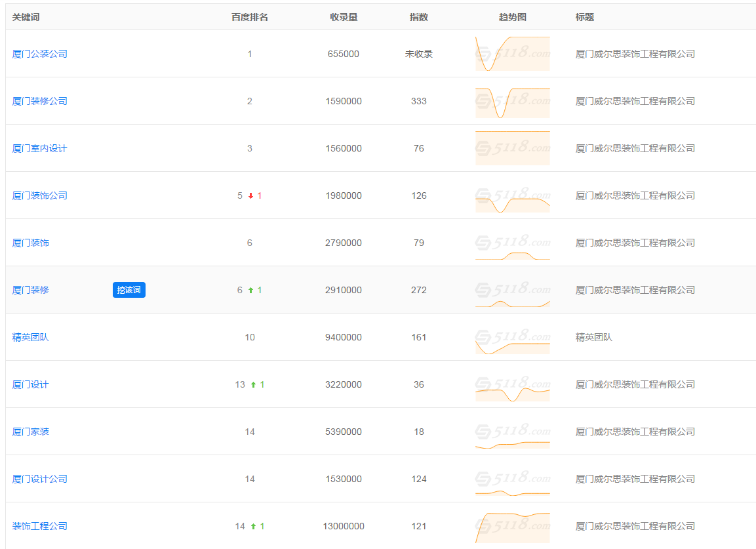Select the 13000000 indexed count cell

(x=344, y=527)
